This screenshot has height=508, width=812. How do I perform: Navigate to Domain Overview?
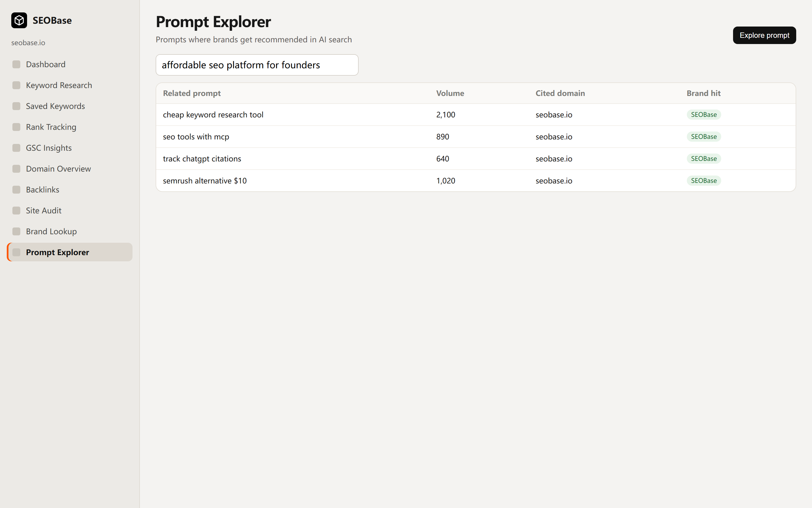point(69,169)
